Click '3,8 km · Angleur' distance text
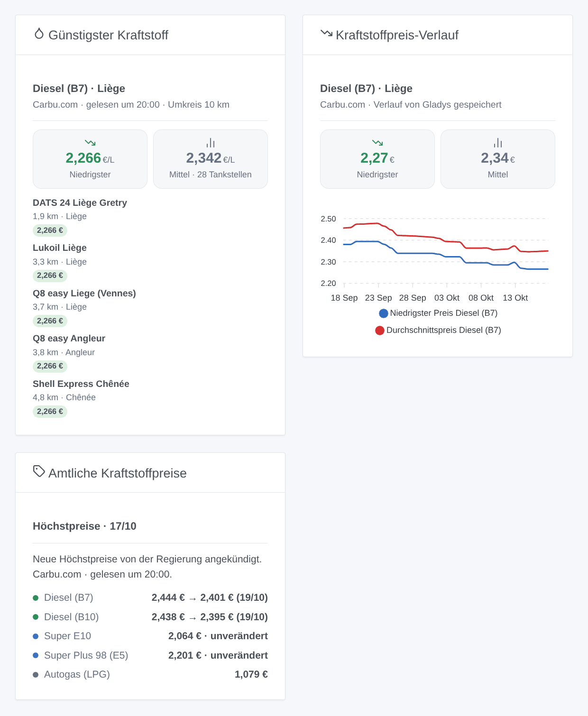Screen dimensions: 588x716 [64, 352]
